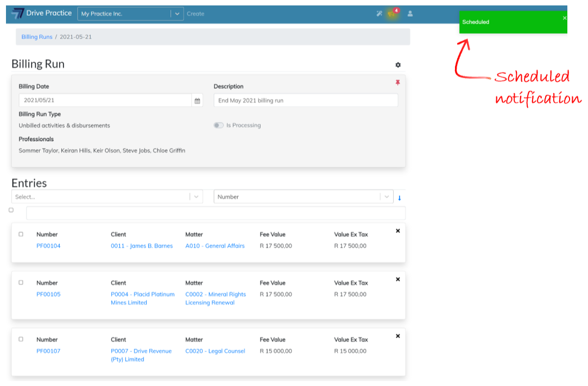
Task: Click Create in the top bar
Action: (x=195, y=14)
